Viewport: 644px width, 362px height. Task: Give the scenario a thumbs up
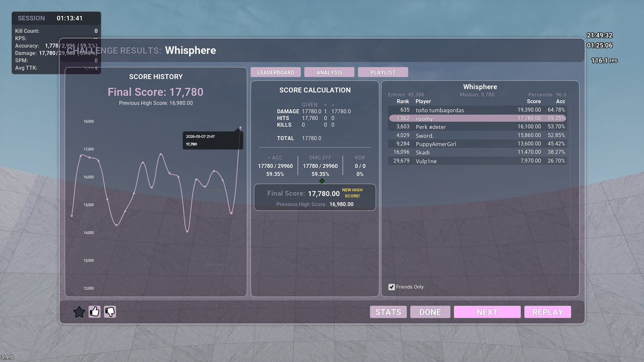click(x=95, y=312)
